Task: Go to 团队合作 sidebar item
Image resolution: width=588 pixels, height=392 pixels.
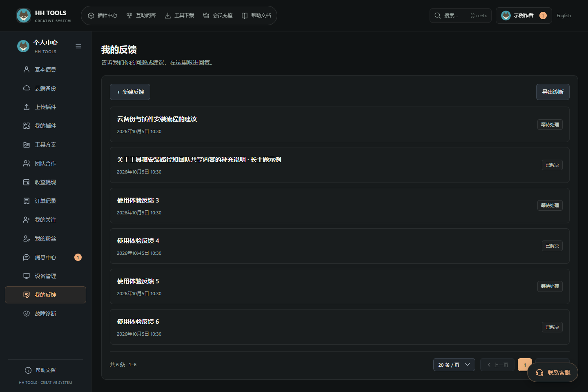Action: (x=45, y=163)
